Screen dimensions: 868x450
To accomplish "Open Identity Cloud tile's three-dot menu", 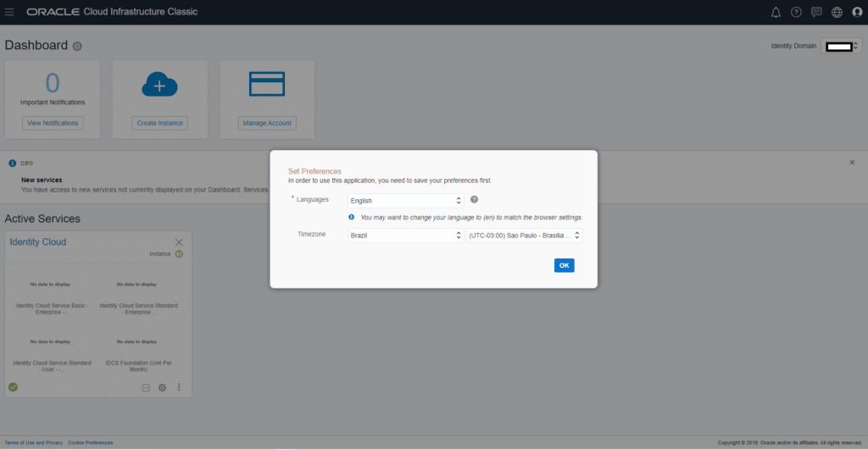I will (x=179, y=387).
